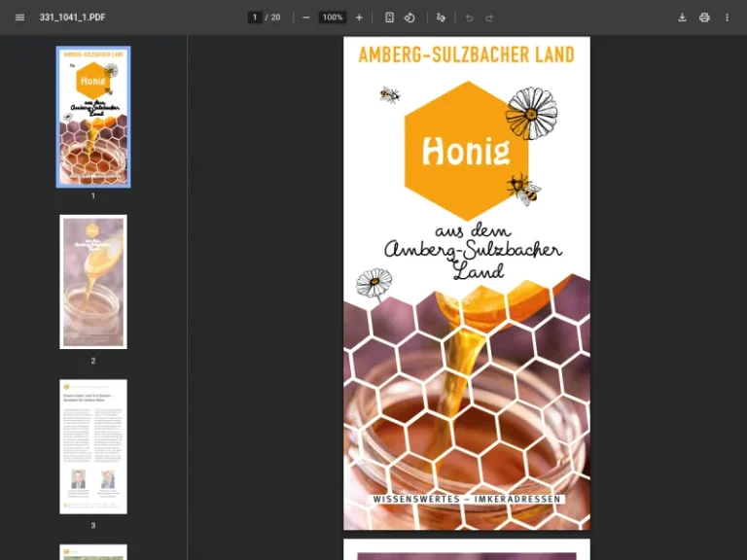Zoom out with the minus icon
The width and height of the screenshot is (747, 560).
point(306,17)
